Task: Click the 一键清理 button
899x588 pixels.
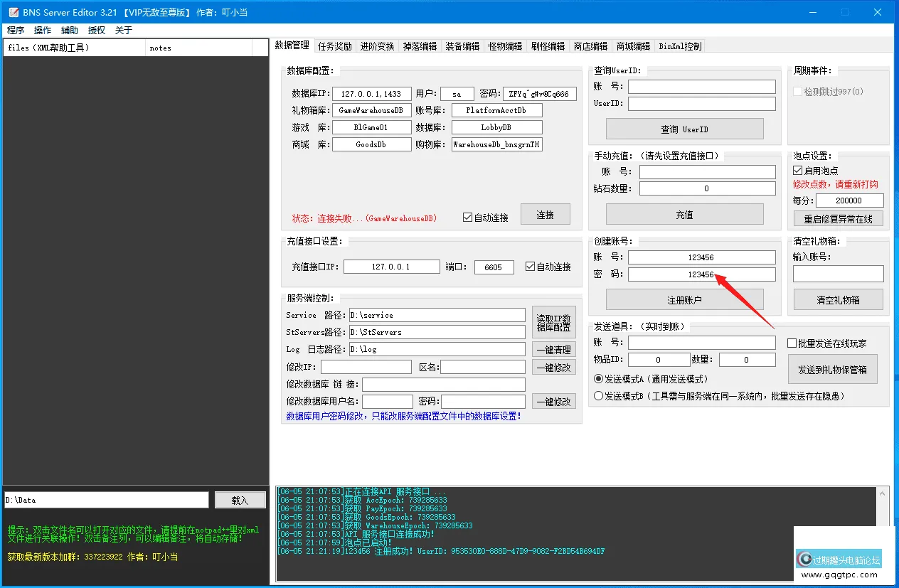Action: [553, 349]
